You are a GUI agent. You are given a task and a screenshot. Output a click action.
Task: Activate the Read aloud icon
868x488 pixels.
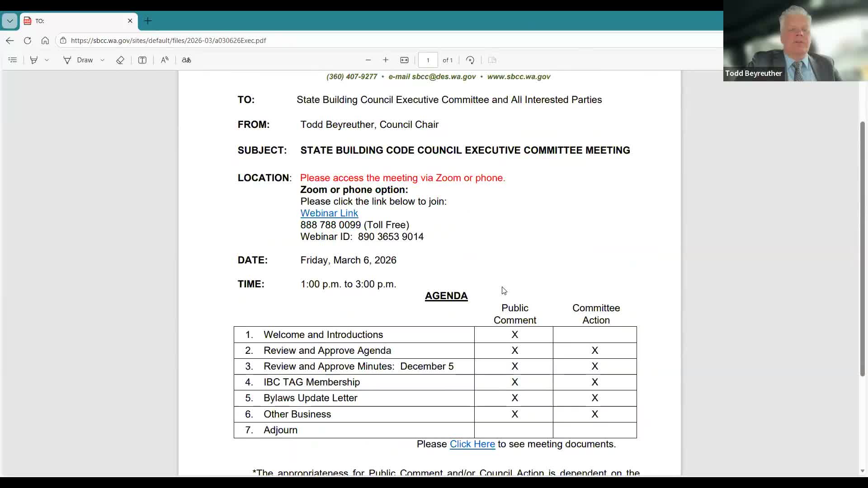coord(165,60)
